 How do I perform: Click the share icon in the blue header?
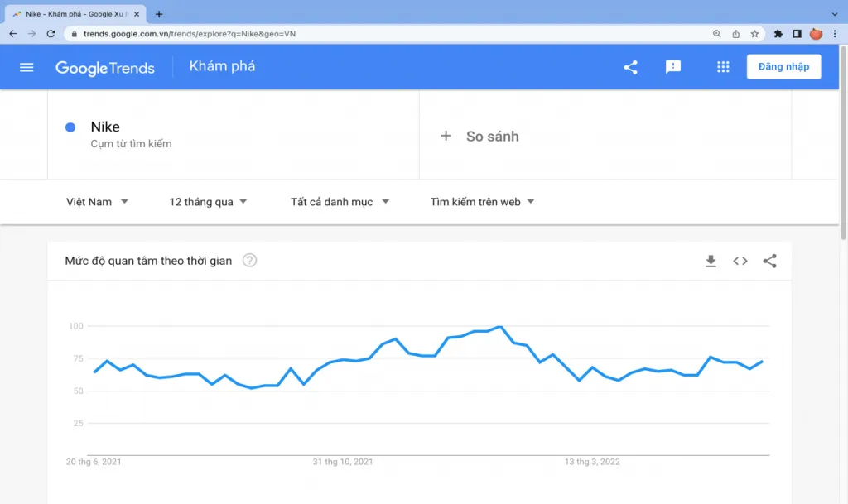tap(630, 67)
